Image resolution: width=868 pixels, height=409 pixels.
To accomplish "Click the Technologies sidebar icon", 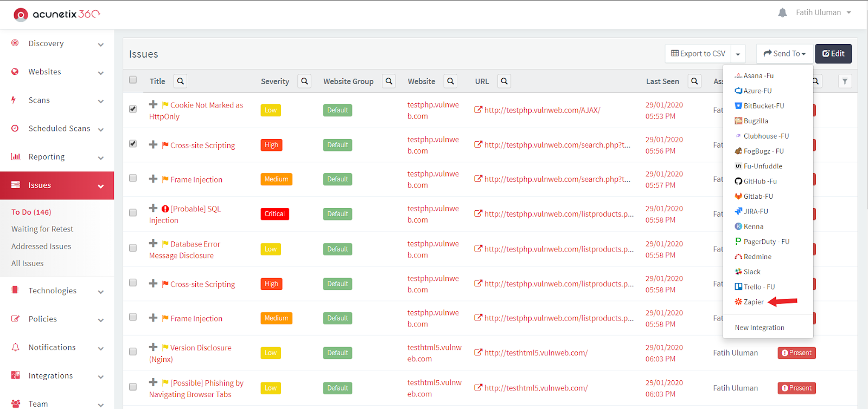I will tap(15, 290).
